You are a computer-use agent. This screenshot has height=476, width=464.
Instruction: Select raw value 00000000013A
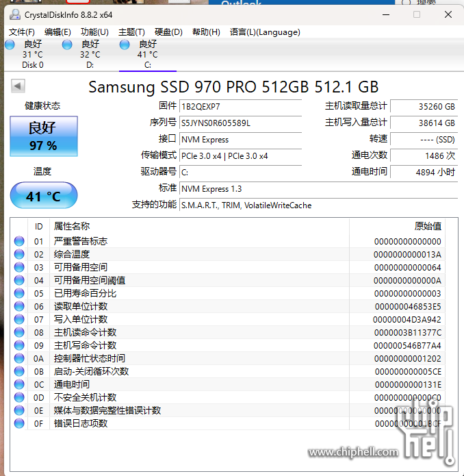[x=407, y=254]
